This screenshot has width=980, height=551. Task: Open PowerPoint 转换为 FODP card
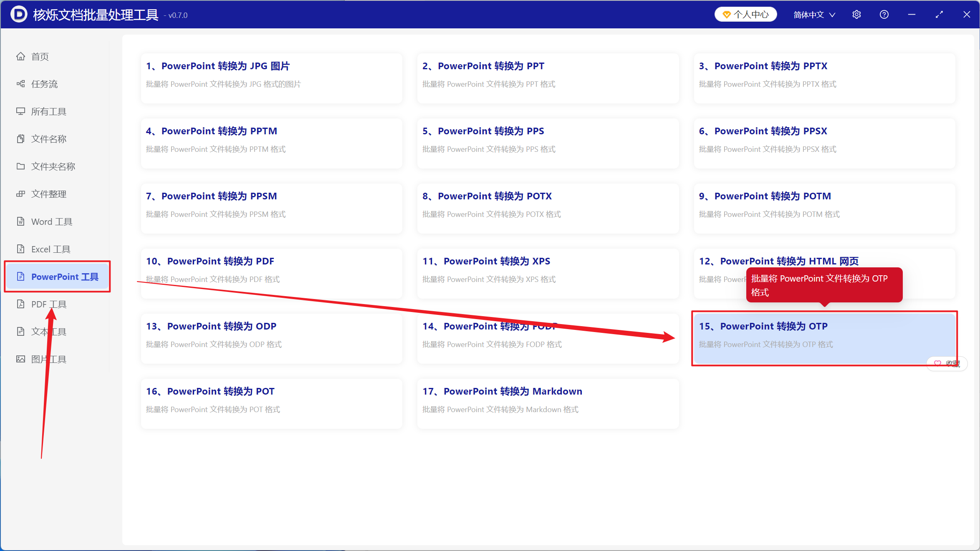coord(548,339)
